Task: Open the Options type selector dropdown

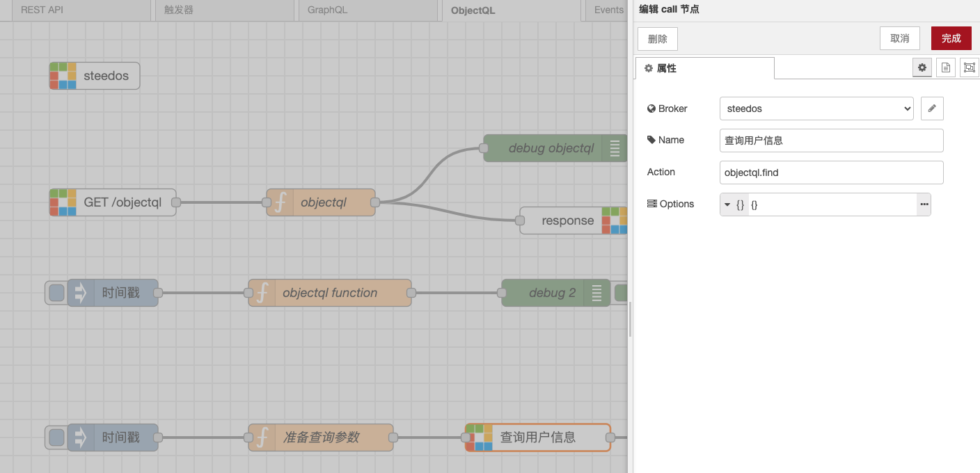Action: [x=734, y=205]
